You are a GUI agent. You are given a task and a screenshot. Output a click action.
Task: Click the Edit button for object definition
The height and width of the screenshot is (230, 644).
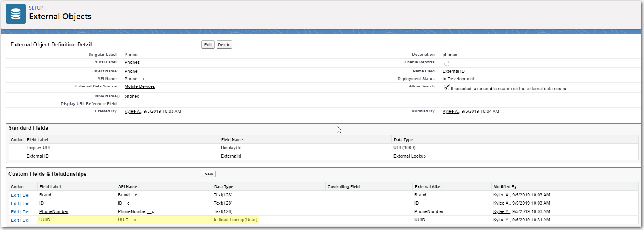(208, 45)
